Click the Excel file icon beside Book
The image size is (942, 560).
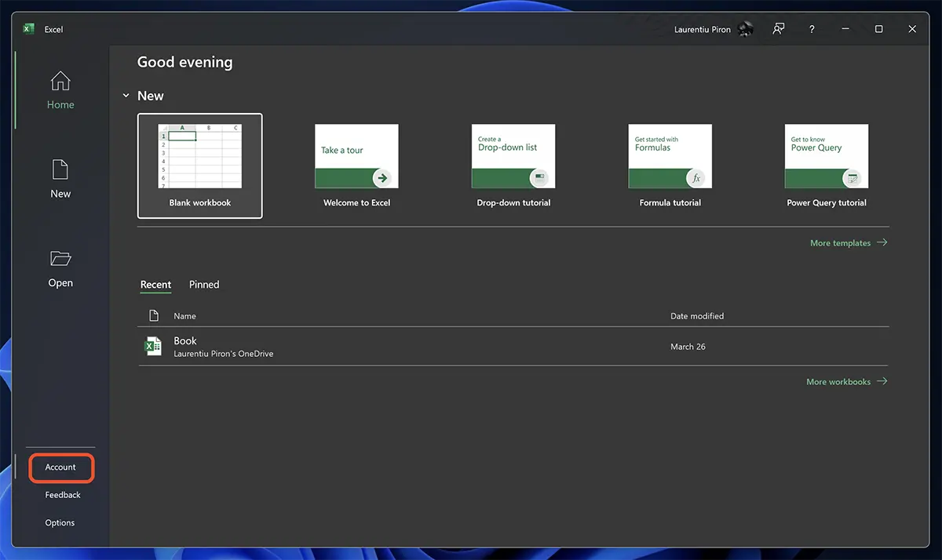pos(153,346)
